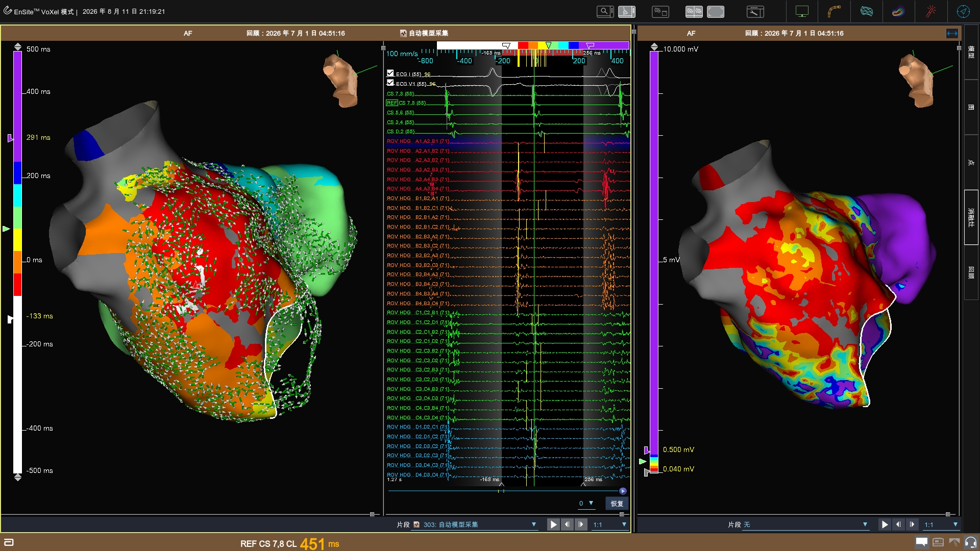The width and height of the screenshot is (980, 551).
Task: Open the green monitor display icon
Action: 802,11
